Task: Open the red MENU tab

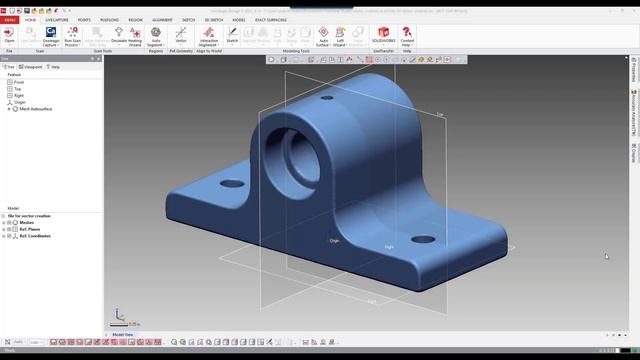Action: coord(9,20)
